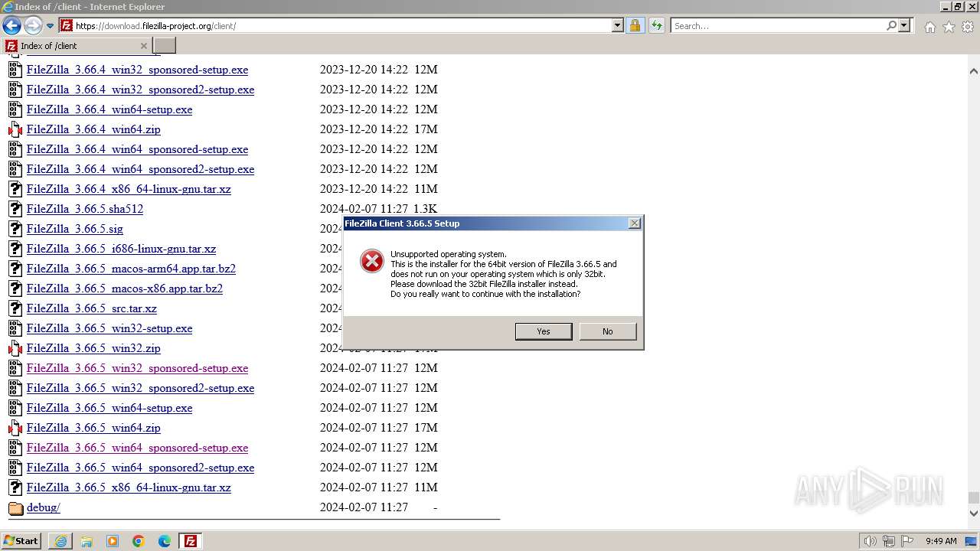Close the FileZilla Client 3.66.5 Setup dialog
980x551 pixels.
(634, 223)
